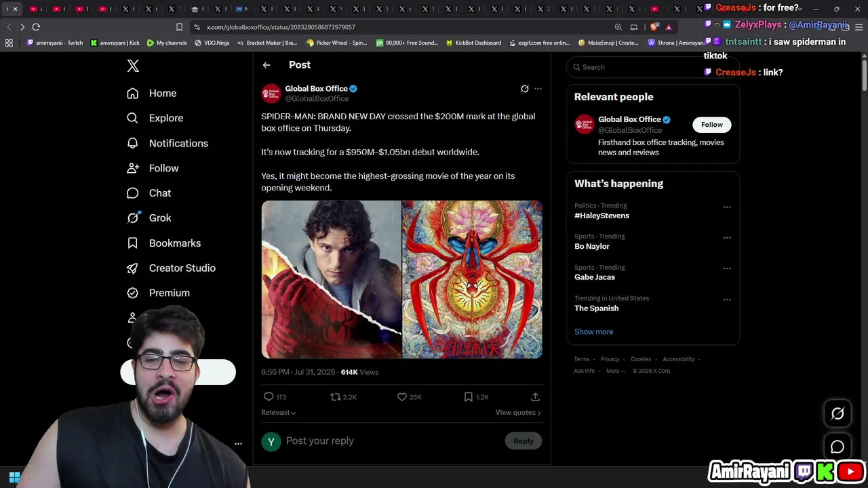
Task: Click Show more under What's happening
Action: tap(593, 332)
